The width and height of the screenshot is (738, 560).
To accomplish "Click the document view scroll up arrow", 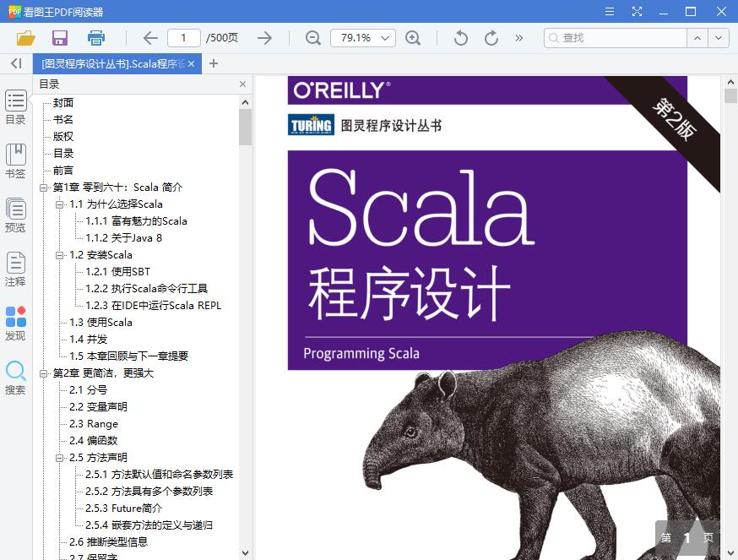I will (x=730, y=82).
